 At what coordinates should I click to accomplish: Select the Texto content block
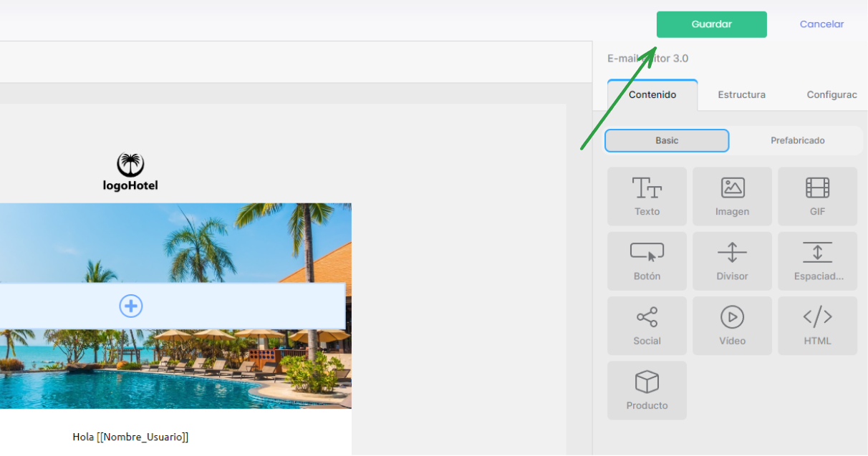click(647, 197)
